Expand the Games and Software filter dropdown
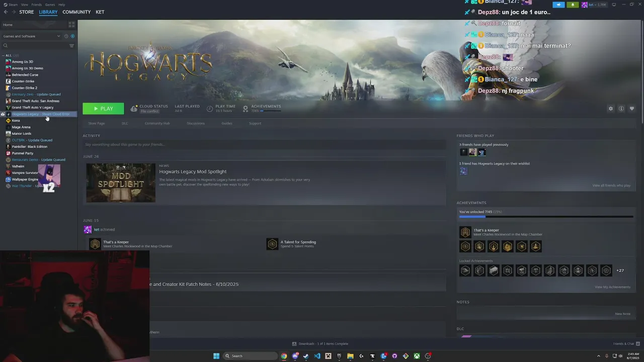644x362 pixels. click(31, 36)
